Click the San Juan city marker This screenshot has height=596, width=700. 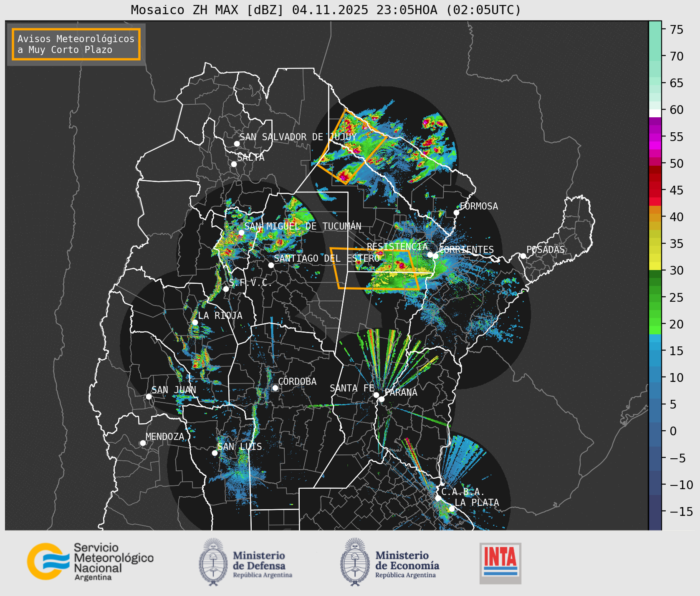(x=149, y=396)
